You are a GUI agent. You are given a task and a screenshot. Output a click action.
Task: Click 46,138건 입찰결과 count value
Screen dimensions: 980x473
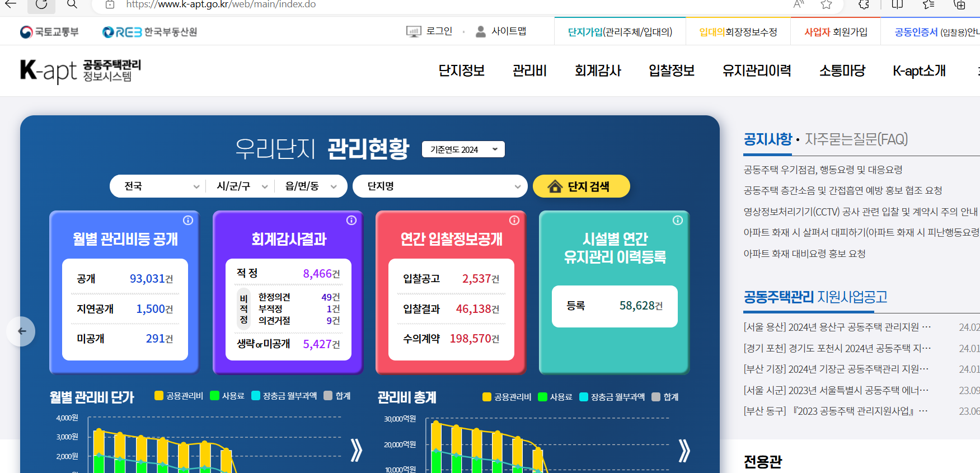pyautogui.click(x=477, y=309)
